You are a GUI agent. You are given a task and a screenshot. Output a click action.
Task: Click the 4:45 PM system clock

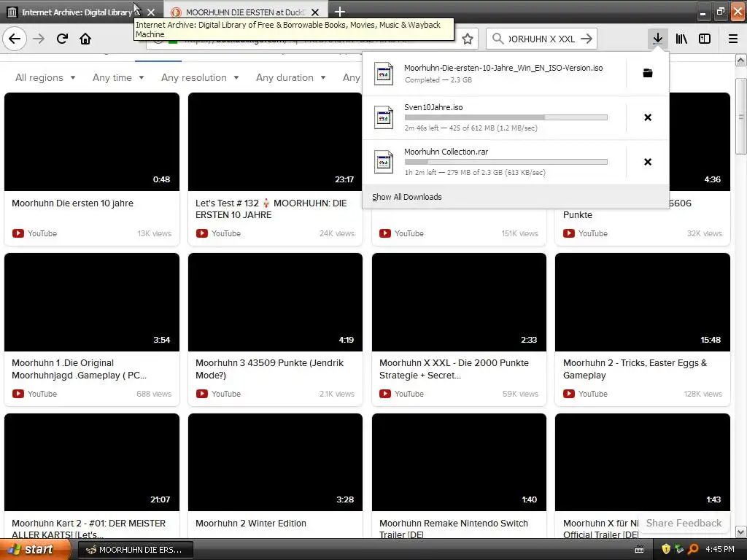pos(720,550)
